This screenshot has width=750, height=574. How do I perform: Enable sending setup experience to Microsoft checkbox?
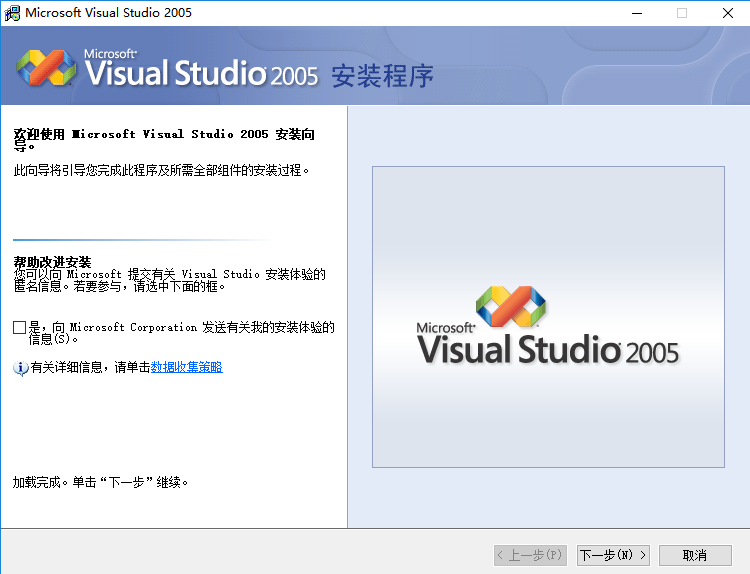pos(19,328)
